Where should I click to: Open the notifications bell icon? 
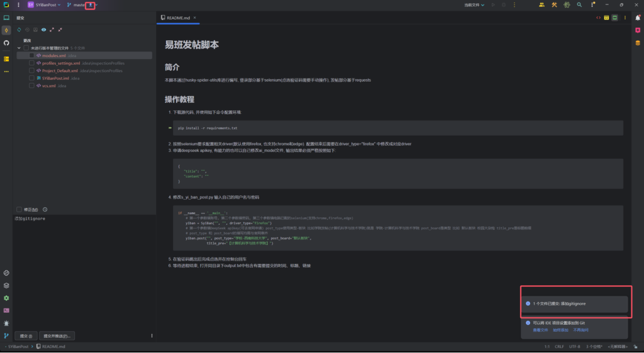[x=637, y=18]
